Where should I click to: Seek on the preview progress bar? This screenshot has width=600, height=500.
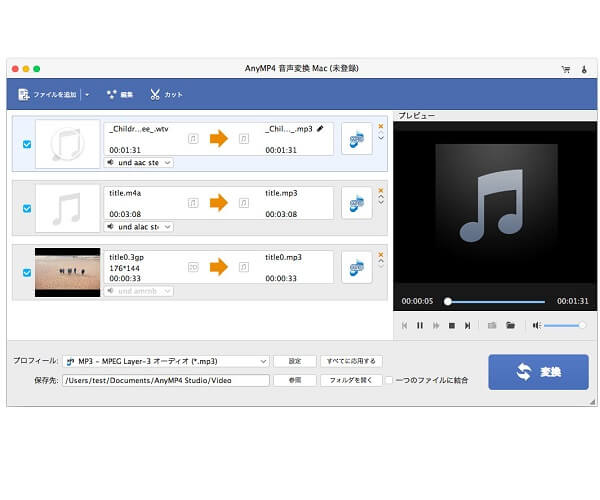point(496,302)
